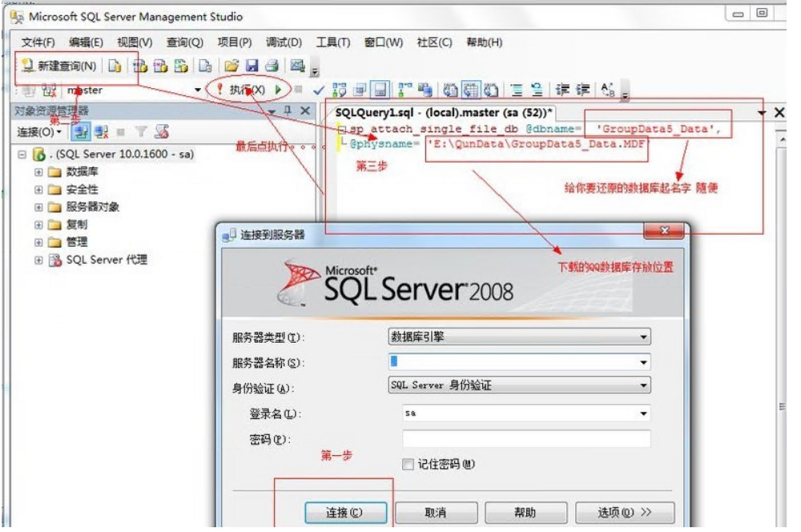Click the Object Explorer disconnect icon

pos(101,132)
